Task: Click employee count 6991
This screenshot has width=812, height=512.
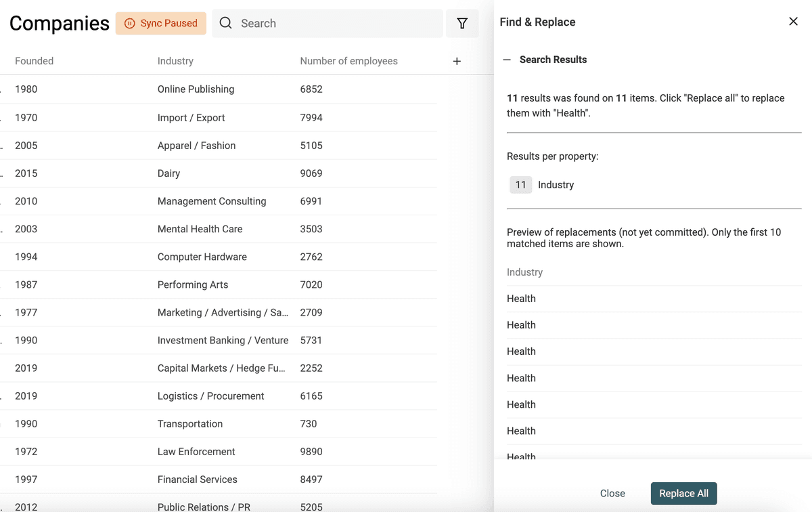Action: tap(311, 201)
